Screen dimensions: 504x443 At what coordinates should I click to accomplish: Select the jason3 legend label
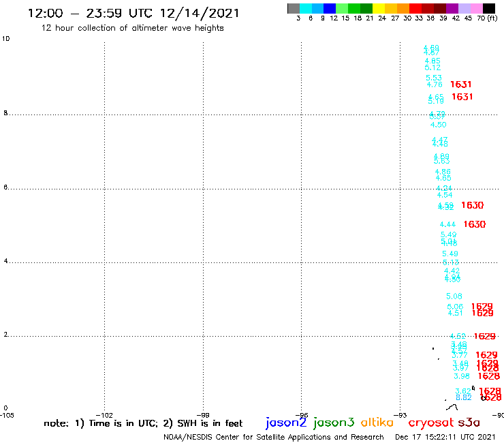click(x=334, y=423)
